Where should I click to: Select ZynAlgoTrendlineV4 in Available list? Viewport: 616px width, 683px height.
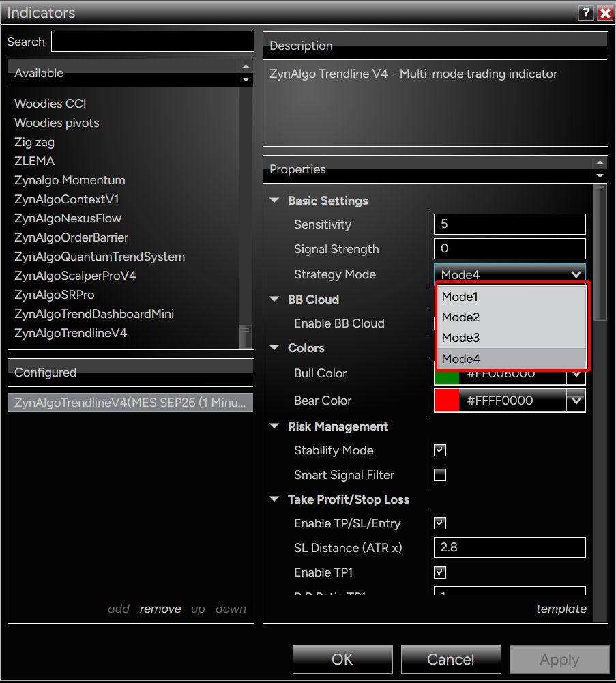70,333
